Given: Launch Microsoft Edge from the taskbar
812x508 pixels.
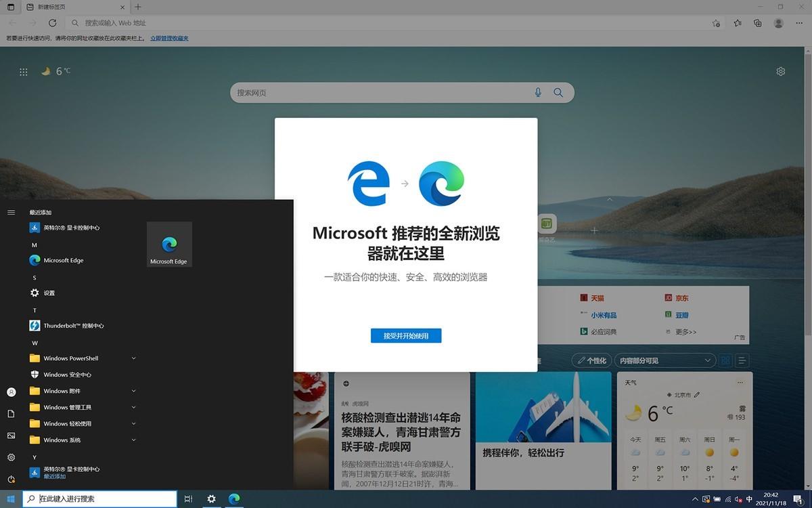Looking at the screenshot, I should (233, 499).
